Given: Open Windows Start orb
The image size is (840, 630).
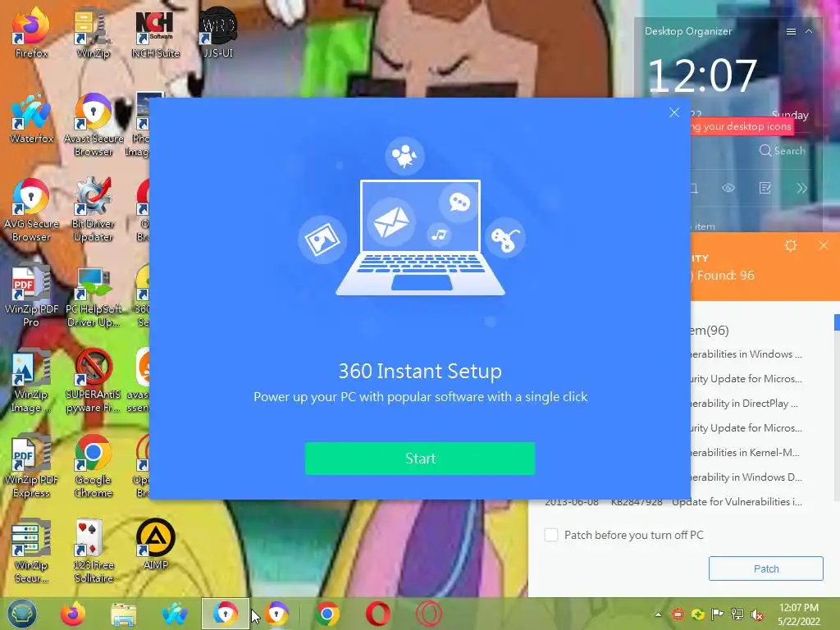Looking at the screenshot, I should click(x=21, y=614).
